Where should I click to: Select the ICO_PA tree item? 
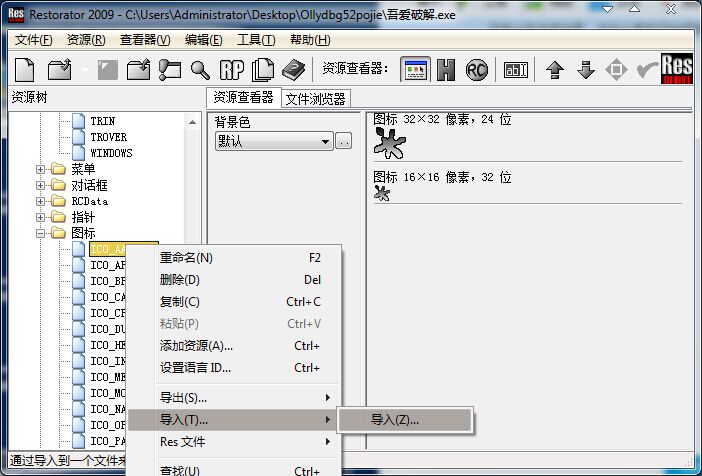pos(107,442)
